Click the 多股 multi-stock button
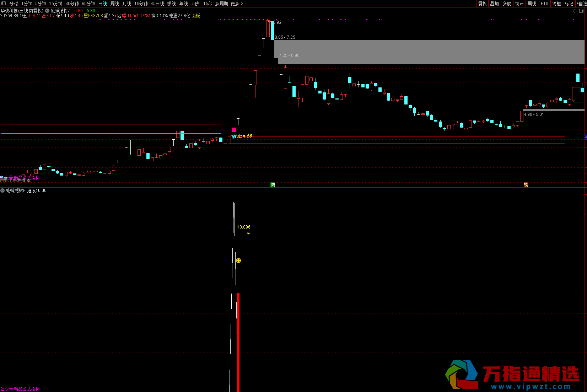 click(x=507, y=4)
